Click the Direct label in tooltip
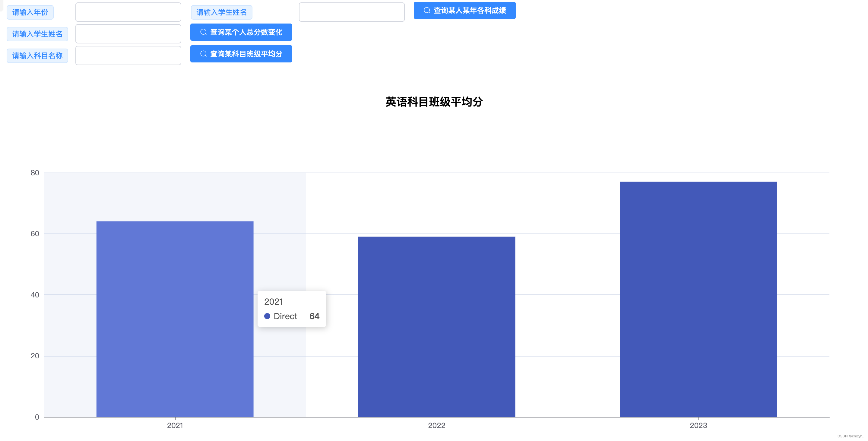The height and width of the screenshot is (441, 868). (285, 316)
